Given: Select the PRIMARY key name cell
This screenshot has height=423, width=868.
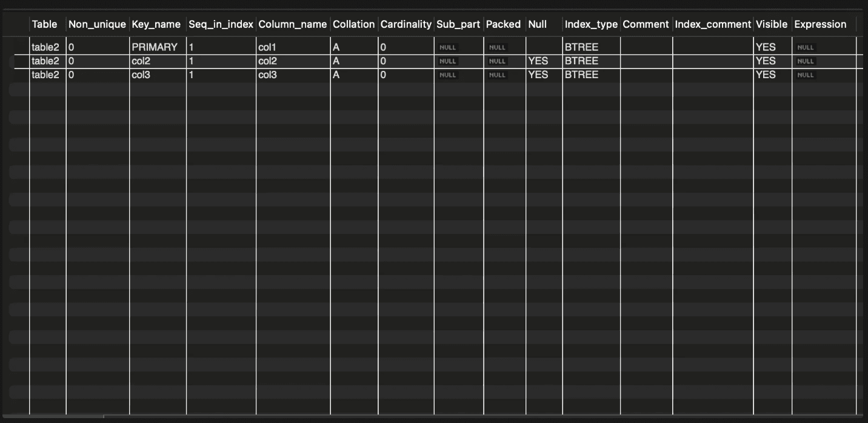Looking at the screenshot, I should point(155,47).
